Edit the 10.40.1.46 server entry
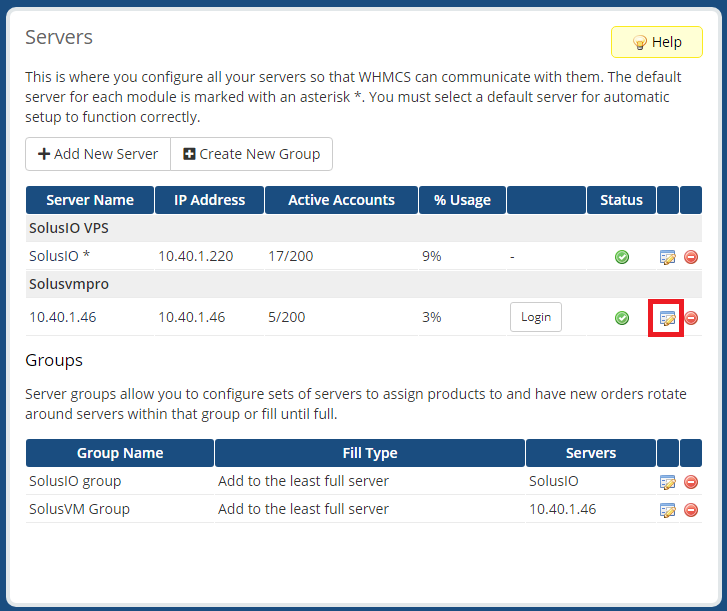Screen dimensions: 727x611 [667, 318]
